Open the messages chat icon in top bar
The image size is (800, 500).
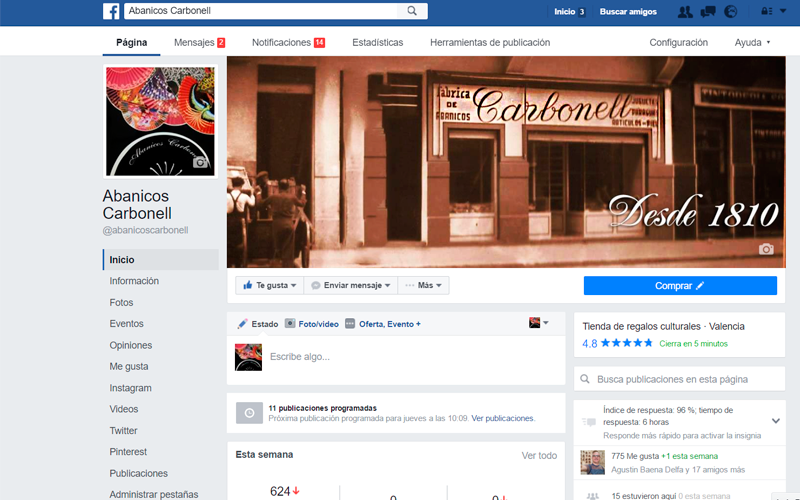708,11
